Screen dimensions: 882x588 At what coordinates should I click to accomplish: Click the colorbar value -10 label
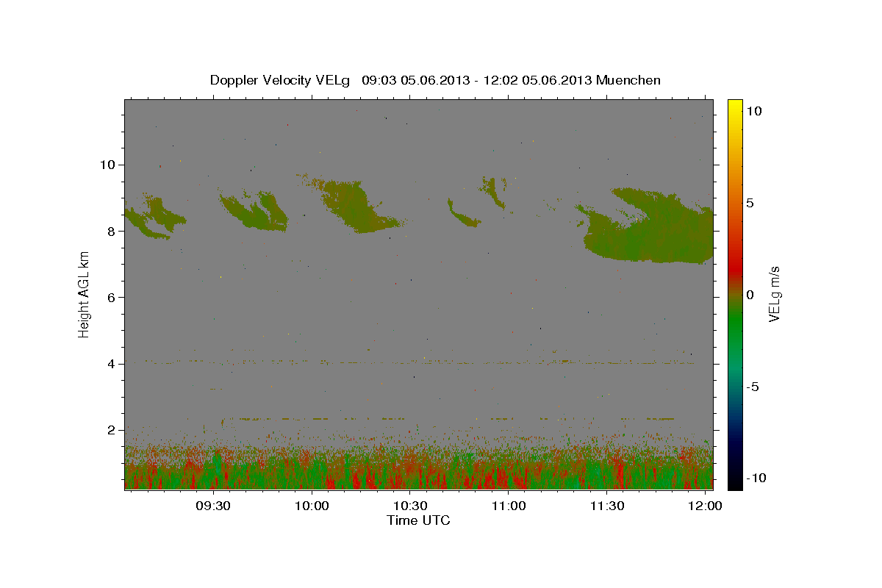click(x=757, y=478)
